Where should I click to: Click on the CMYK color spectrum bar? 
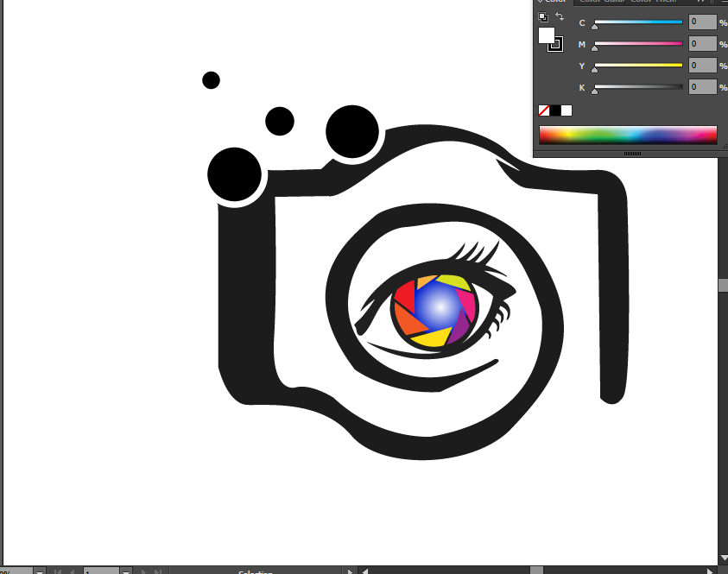point(628,135)
